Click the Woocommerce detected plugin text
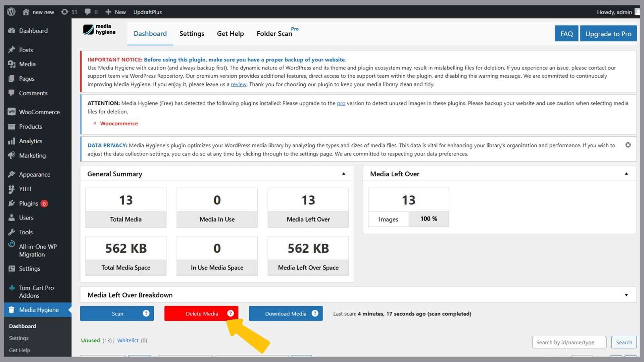 [119, 123]
